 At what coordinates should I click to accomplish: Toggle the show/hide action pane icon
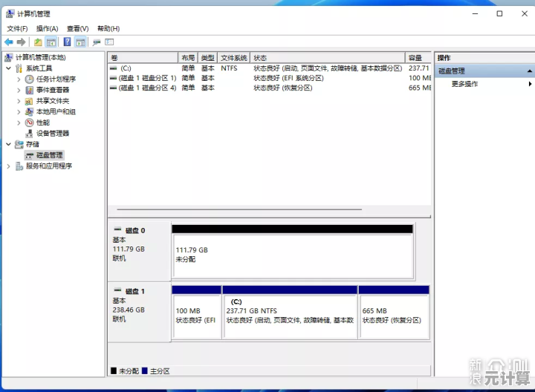pos(80,42)
